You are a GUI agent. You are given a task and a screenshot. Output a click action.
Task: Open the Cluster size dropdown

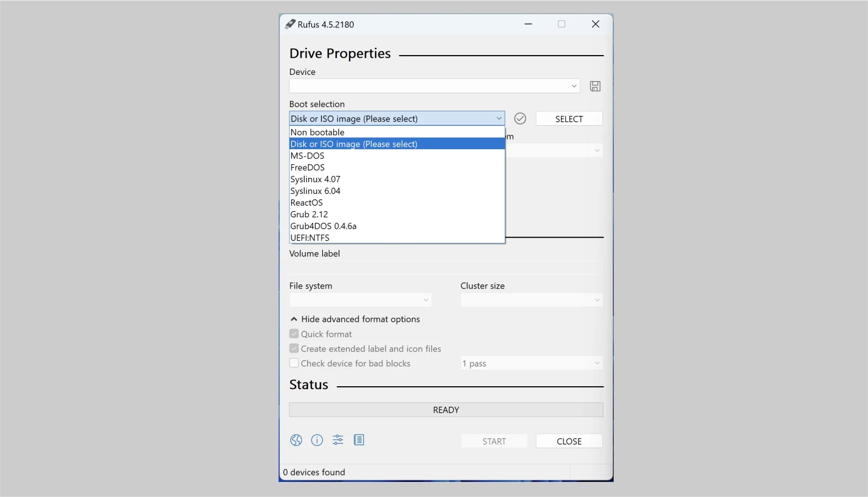(532, 300)
